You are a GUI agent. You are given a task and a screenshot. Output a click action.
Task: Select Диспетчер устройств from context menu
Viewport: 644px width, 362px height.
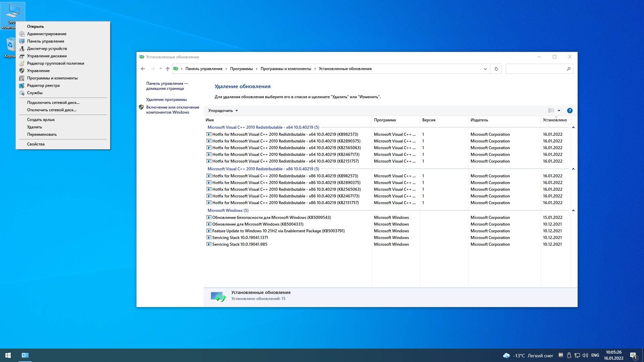click(x=47, y=49)
